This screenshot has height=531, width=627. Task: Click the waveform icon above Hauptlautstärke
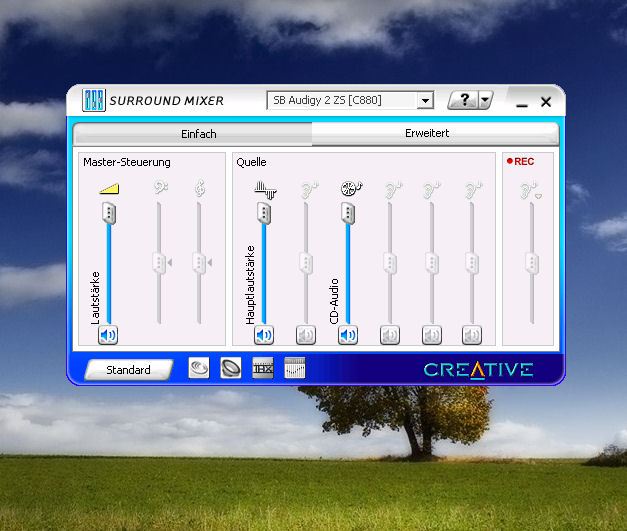pyautogui.click(x=266, y=190)
